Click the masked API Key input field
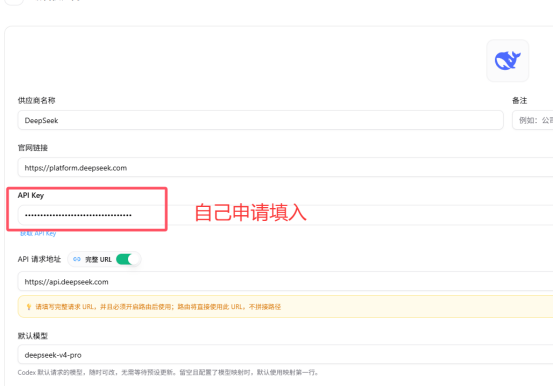Viewport: 554px width, 387px height. click(x=285, y=215)
